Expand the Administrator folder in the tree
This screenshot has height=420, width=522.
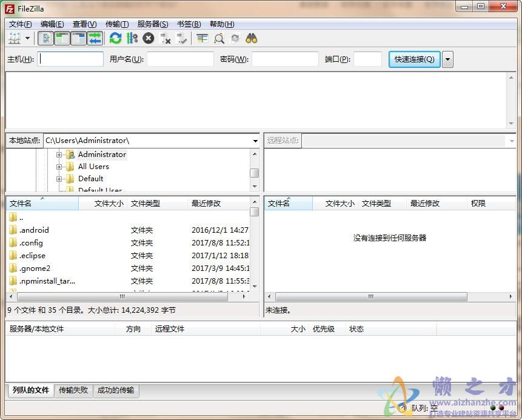(59, 155)
